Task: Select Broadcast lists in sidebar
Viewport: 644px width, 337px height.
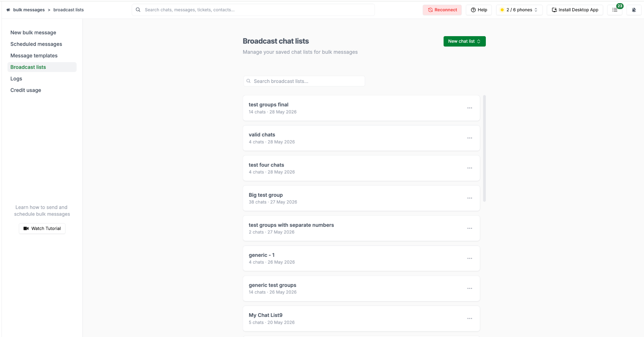Action: click(42, 67)
